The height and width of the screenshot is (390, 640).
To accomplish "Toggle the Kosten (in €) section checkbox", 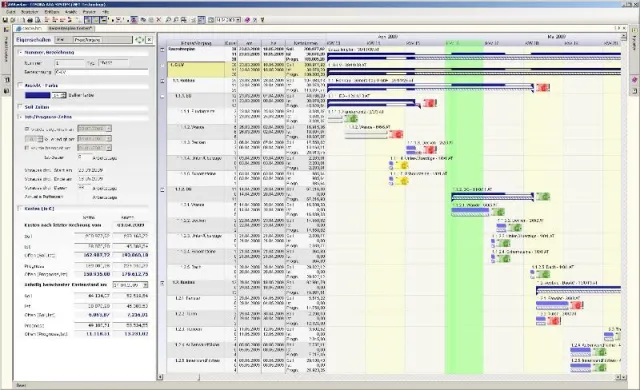I will click(20, 208).
